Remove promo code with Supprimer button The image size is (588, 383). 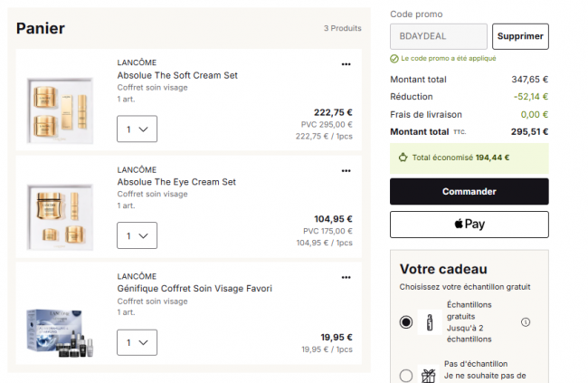(x=520, y=36)
